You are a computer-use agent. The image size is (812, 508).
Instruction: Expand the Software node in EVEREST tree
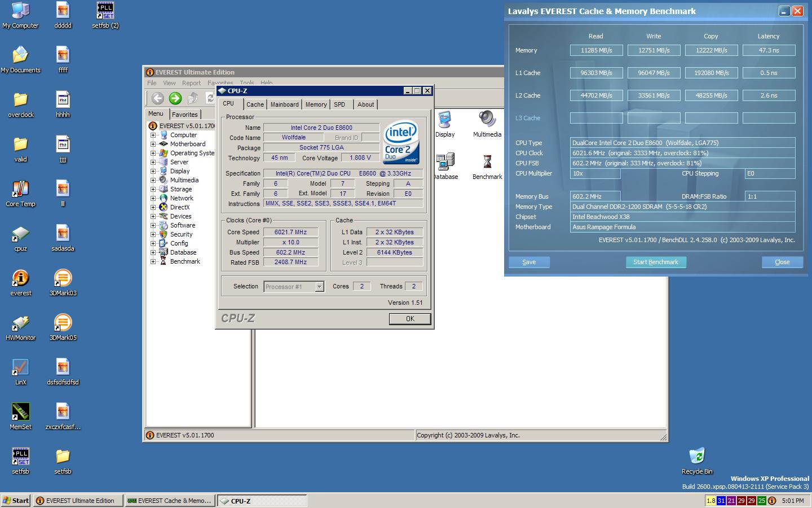[153, 225]
